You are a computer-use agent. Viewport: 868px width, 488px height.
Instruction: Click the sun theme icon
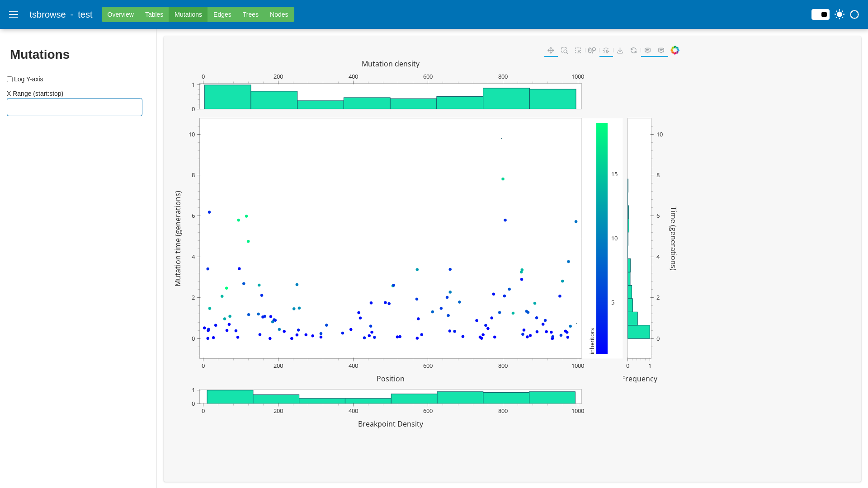pos(840,14)
